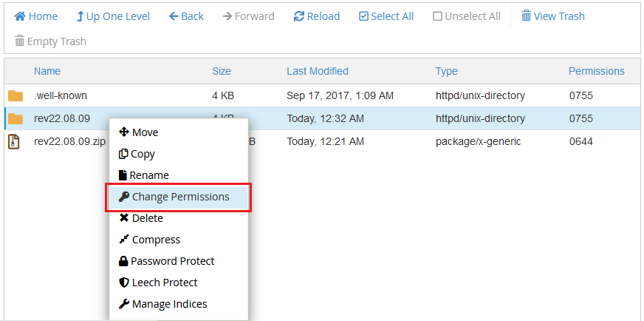The height and width of the screenshot is (321, 644).
Task: Click Empty Trash button
Action: click(x=50, y=41)
